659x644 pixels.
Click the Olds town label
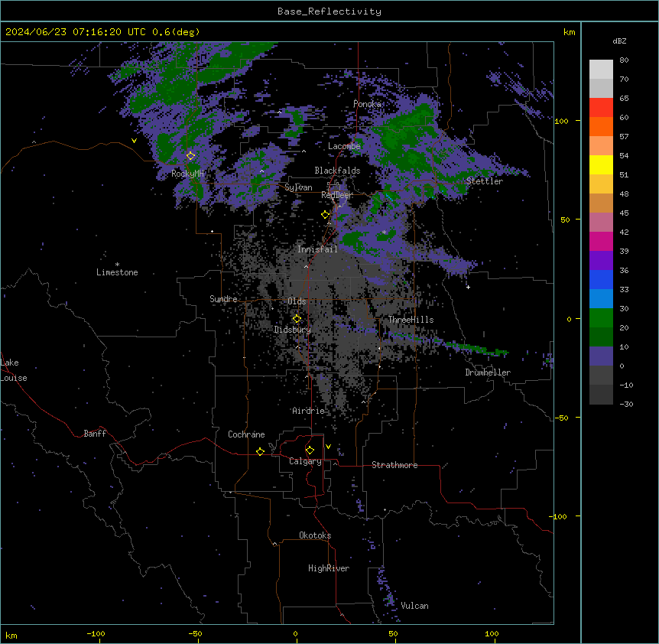(x=297, y=301)
